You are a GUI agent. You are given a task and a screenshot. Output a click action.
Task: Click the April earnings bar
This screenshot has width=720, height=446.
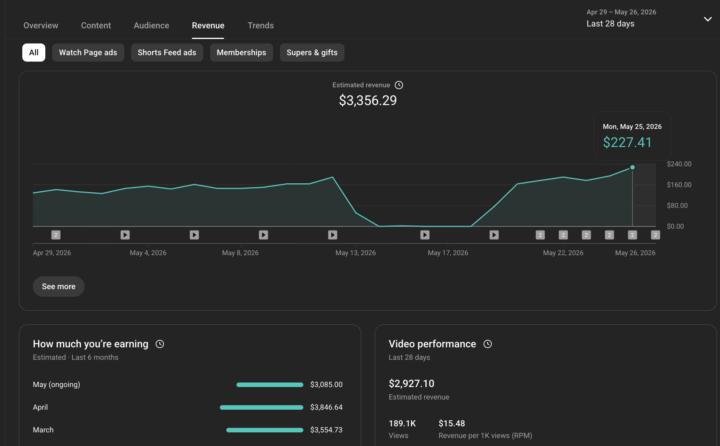[x=261, y=407]
